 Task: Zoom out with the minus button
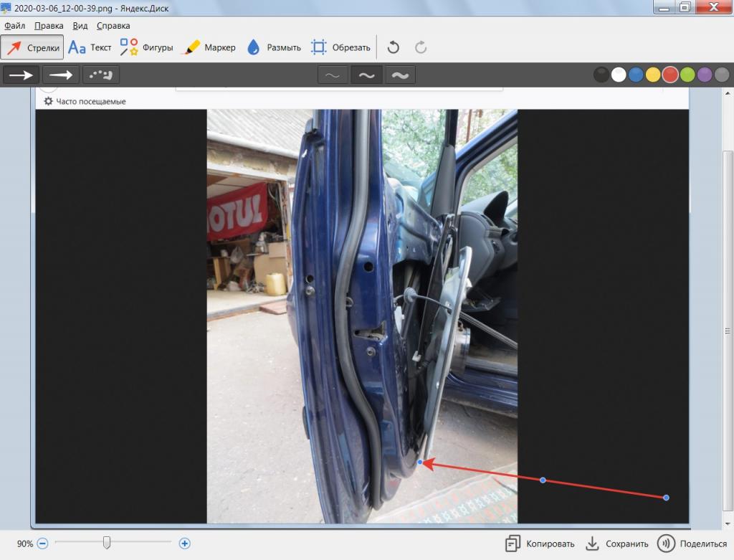(x=42, y=544)
